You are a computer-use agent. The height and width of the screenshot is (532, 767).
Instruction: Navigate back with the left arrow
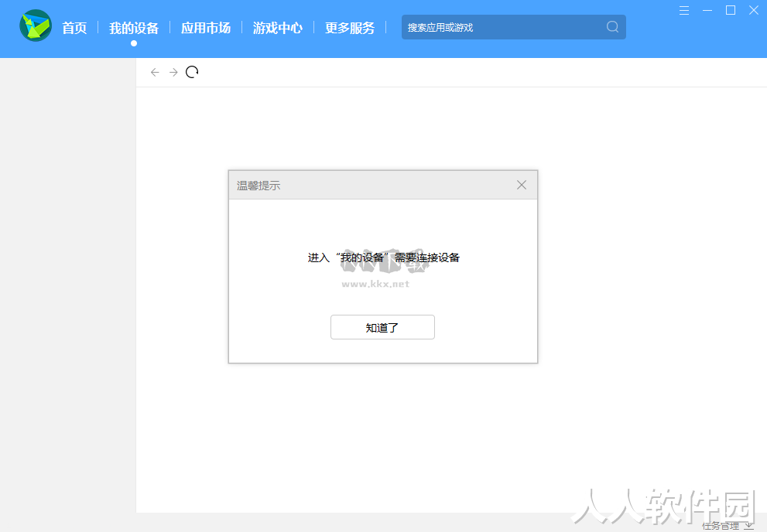(x=155, y=73)
